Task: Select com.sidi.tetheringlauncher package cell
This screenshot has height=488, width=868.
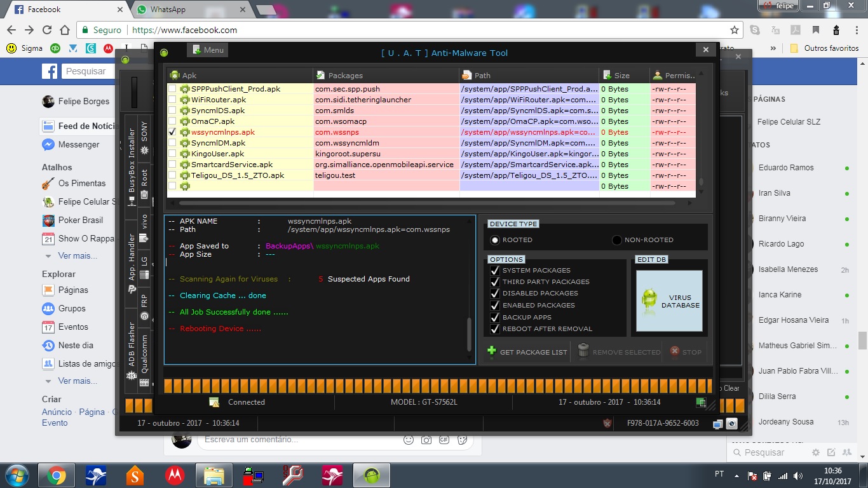Action: (386, 100)
